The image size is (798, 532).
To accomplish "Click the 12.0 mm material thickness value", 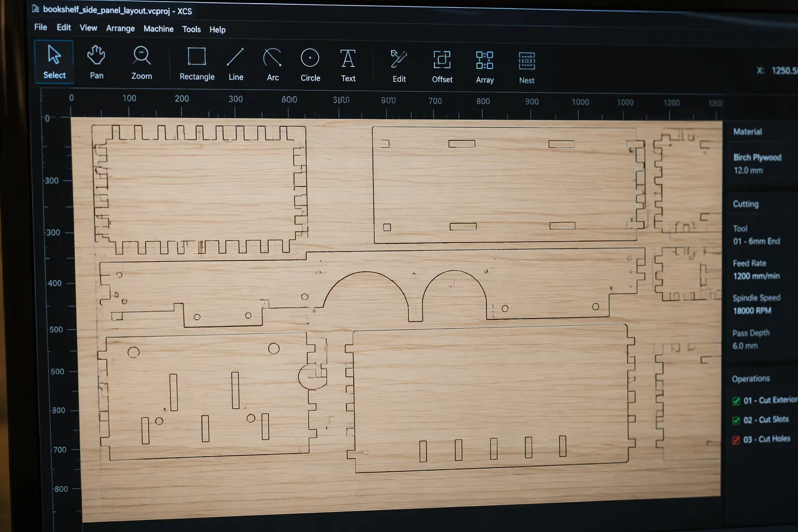I will (748, 170).
